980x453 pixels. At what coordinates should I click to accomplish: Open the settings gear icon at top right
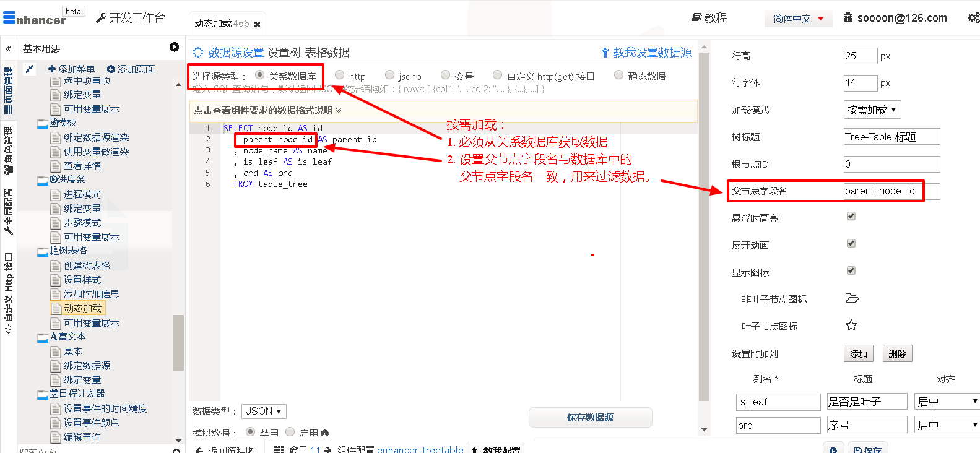point(973,18)
